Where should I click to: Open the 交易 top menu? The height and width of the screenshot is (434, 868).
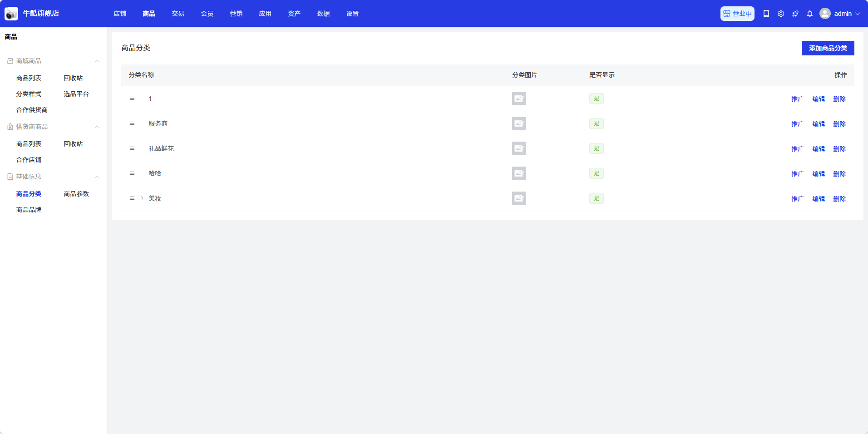tap(178, 14)
